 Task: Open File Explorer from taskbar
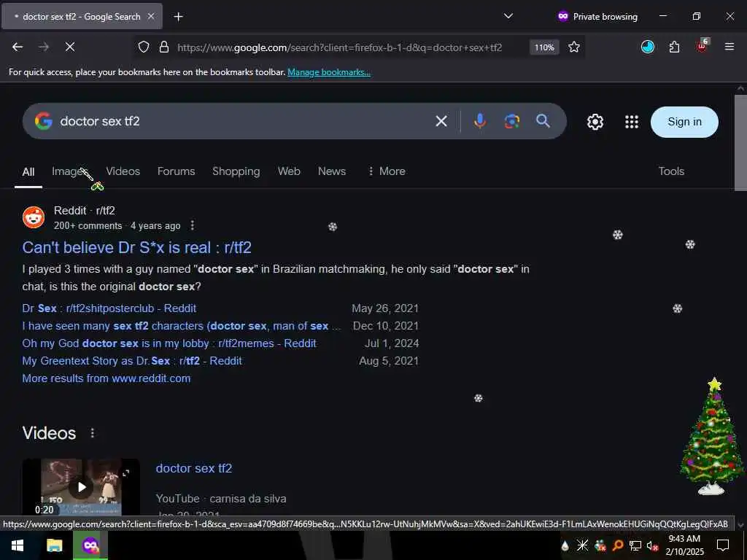point(54,545)
